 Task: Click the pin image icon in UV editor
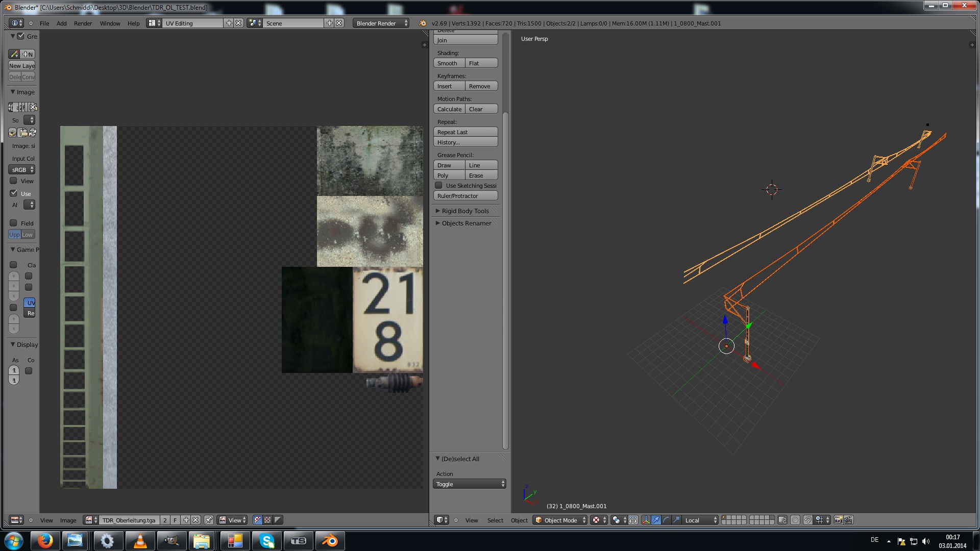pyautogui.click(x=209, y=520)
